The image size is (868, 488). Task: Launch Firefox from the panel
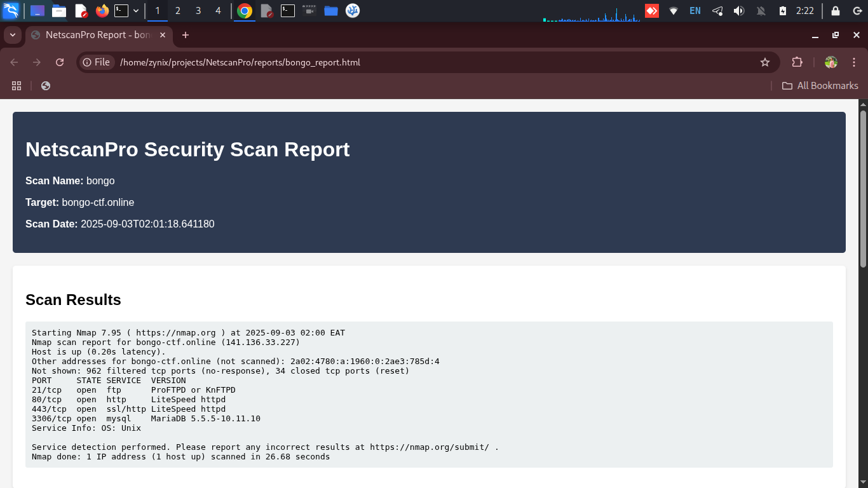pos(102,11)
